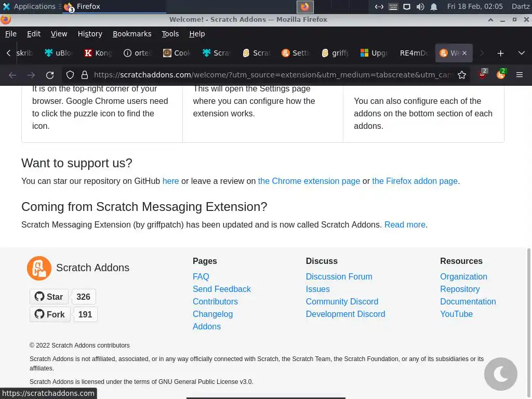Screen dimensions: 532x399
Task: Open the Discussion Forum link
Action: click(x=339, y=277)
